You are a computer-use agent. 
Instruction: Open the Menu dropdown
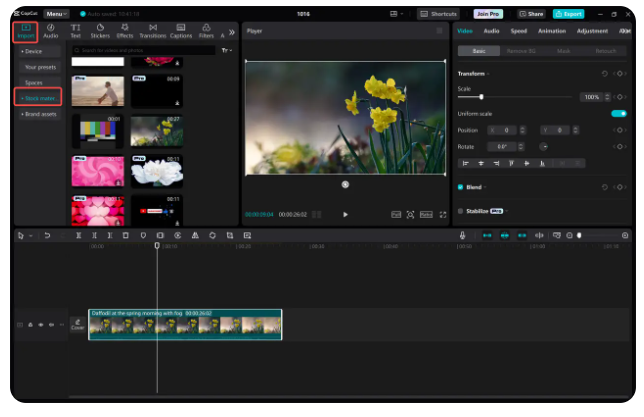(x=56, y=14)
